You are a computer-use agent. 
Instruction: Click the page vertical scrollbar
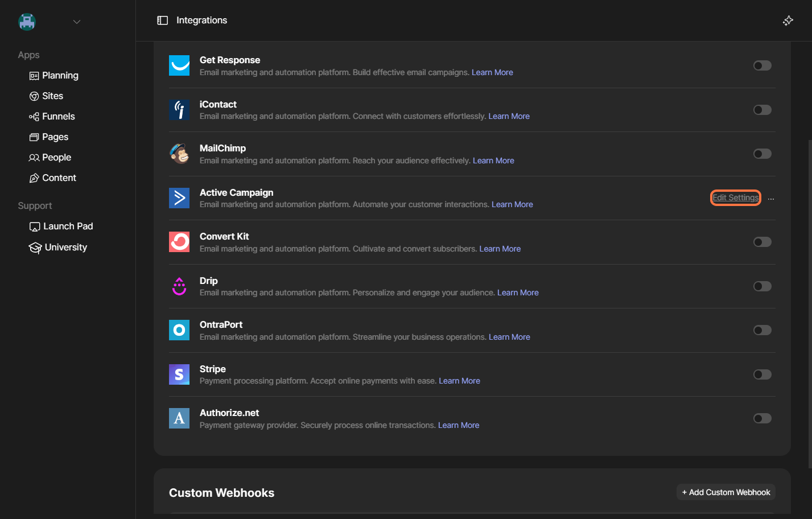coord(810,303)
